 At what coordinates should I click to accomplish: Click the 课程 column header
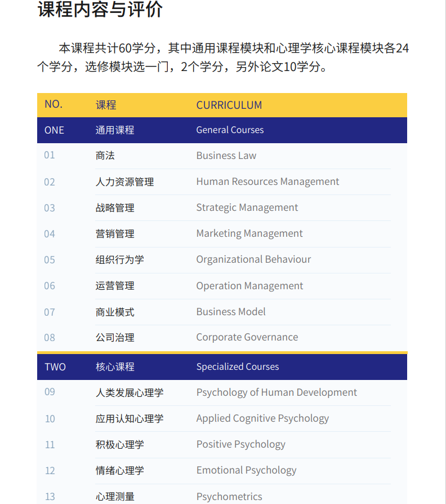coord(106,105)
